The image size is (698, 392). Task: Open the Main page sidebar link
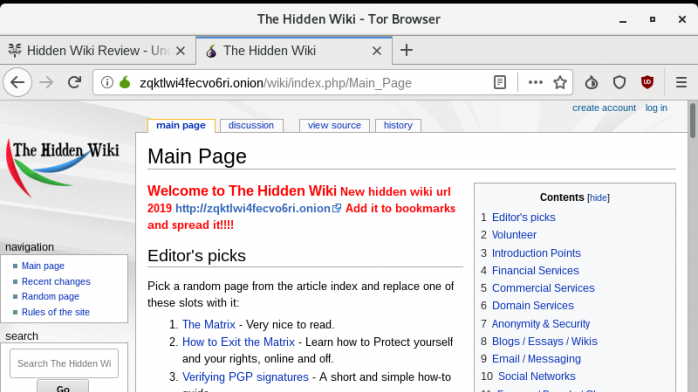coord(43,266)
